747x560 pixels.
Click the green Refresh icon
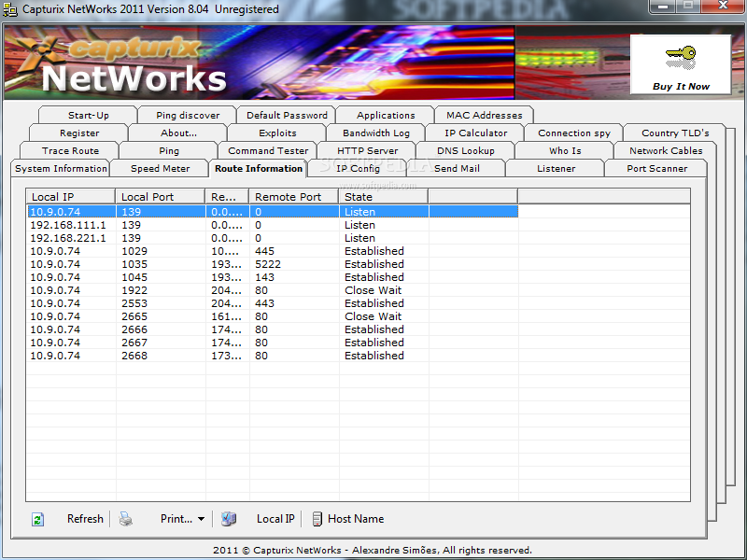tap(37, 519)
